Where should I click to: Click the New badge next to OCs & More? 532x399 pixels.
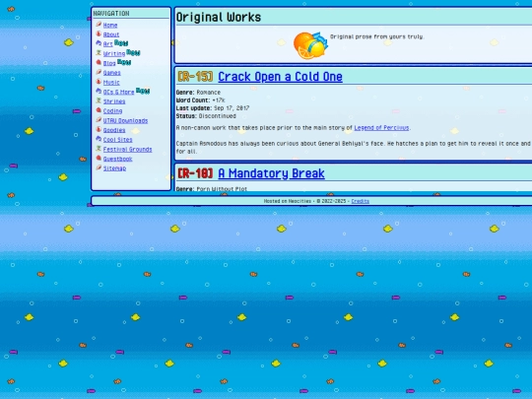pyautogui.click(x=143, y=91)
